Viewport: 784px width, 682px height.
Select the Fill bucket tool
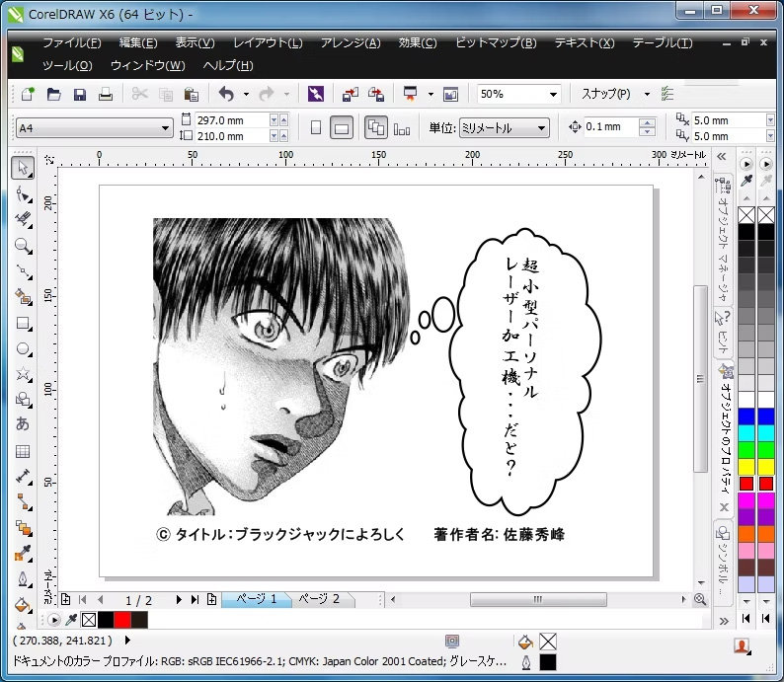tap(23, 605)
